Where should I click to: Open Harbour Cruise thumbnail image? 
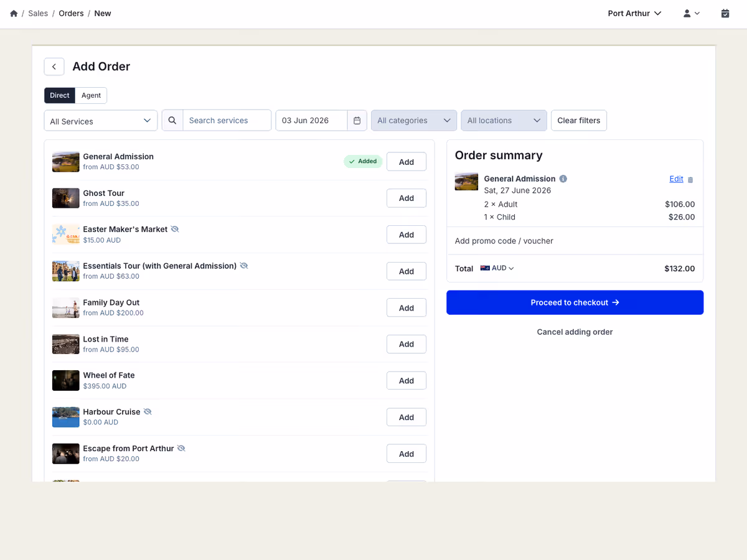65,417
